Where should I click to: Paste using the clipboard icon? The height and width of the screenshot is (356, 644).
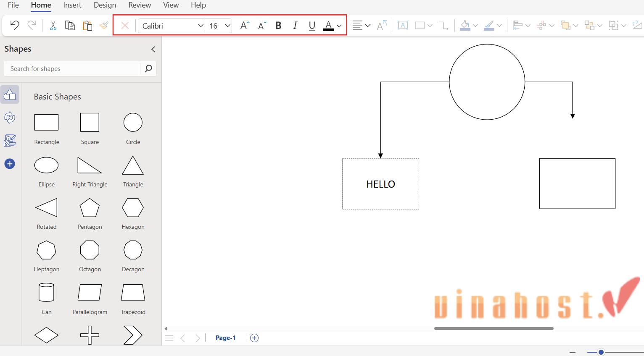point(87,26)
